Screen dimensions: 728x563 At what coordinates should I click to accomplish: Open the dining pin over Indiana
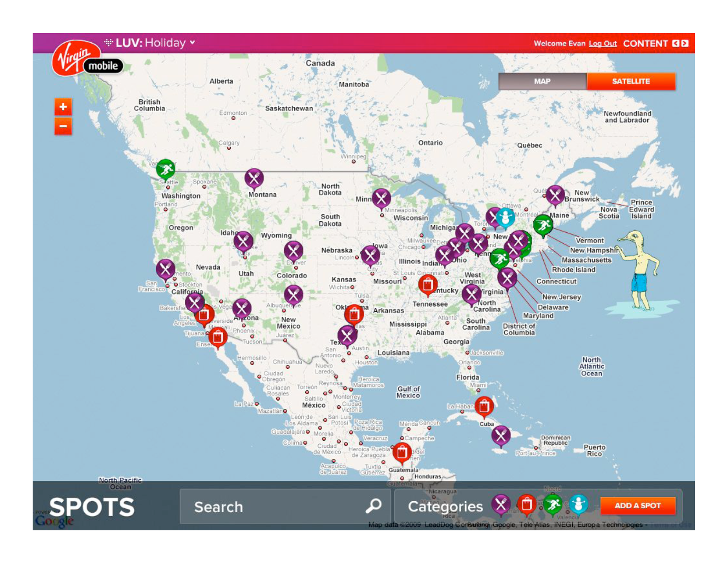[x=445, y=256]
